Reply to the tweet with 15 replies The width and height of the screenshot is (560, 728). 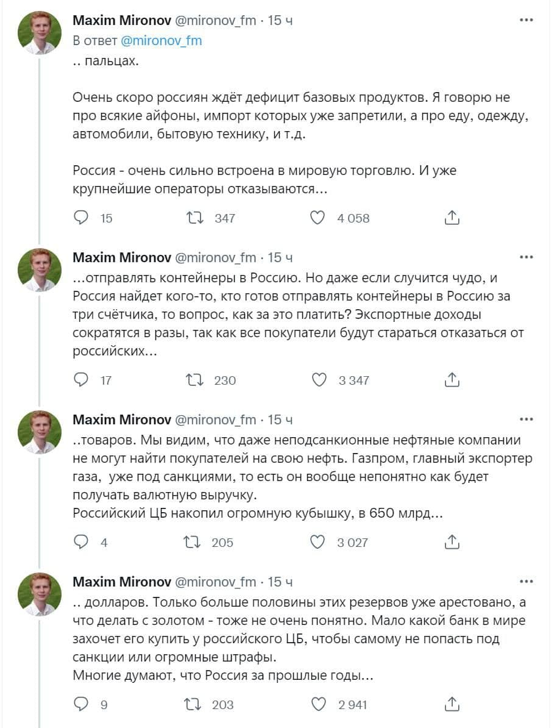81,218
